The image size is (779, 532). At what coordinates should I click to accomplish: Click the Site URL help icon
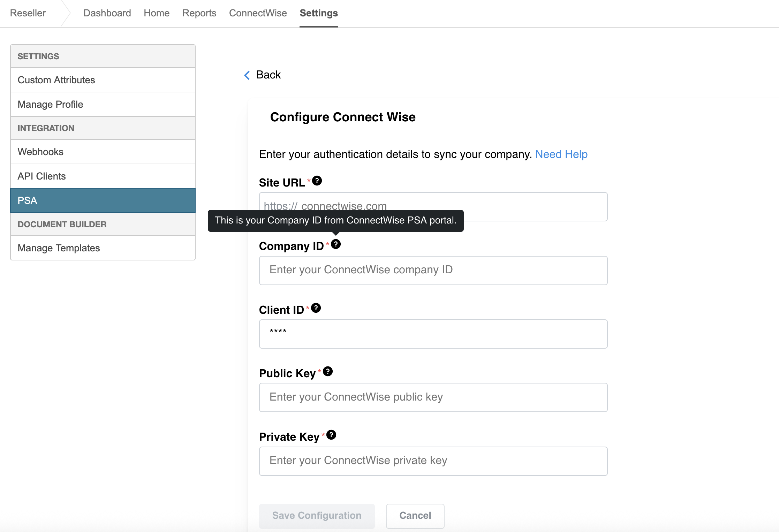317,181
